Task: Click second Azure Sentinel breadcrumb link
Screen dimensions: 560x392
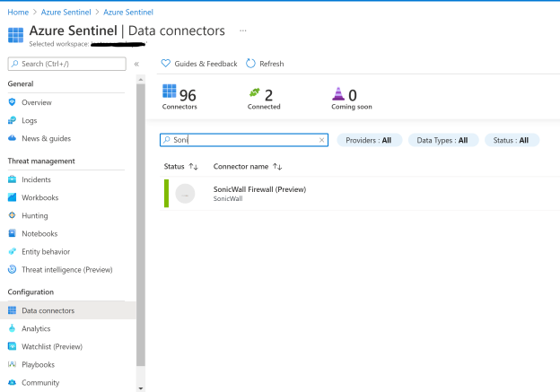Action: pyautogui.click(x=128, y=13)
